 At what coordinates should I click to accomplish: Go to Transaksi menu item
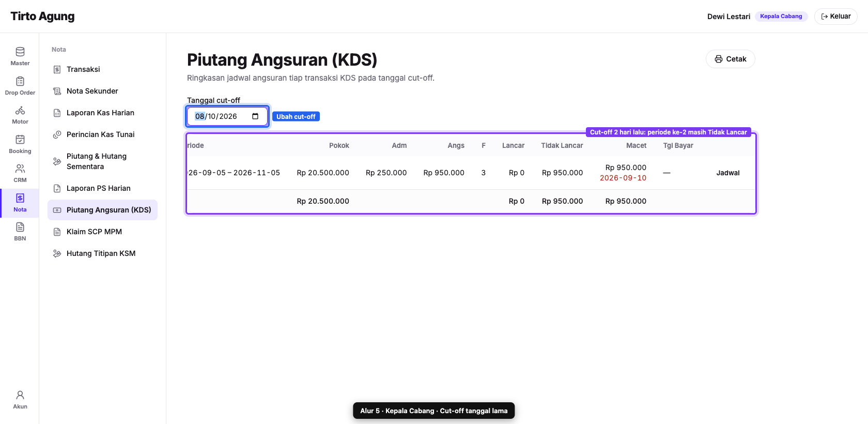point(102,69)
